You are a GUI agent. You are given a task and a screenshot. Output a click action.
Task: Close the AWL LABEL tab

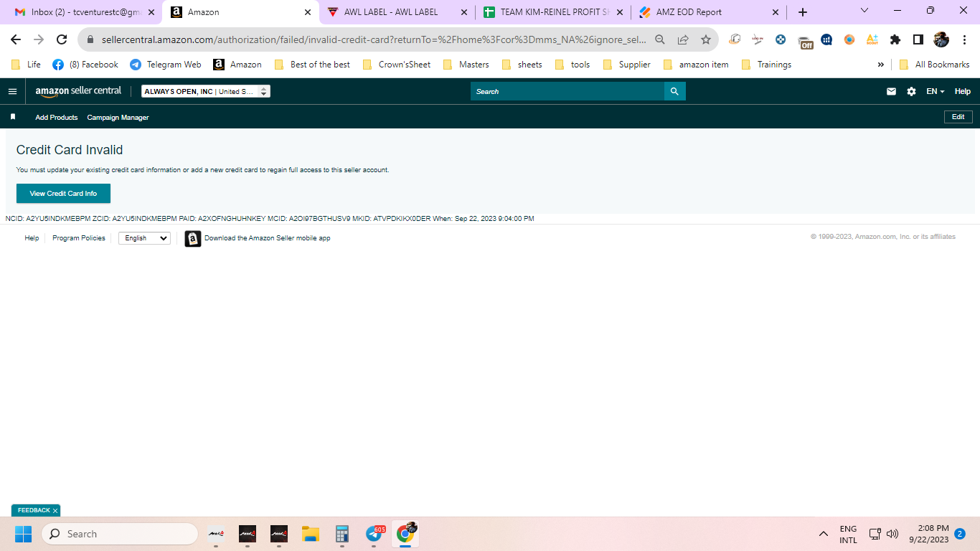463,12
